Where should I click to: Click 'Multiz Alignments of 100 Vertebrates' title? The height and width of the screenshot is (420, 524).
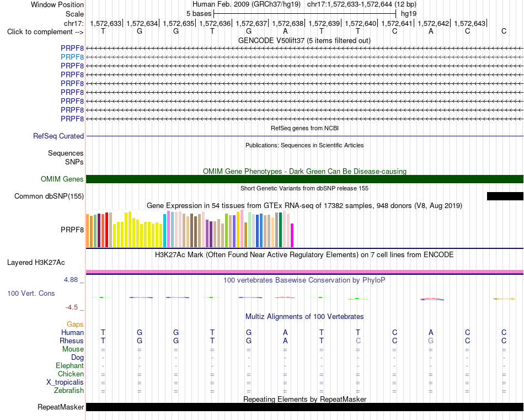click(x=304, y=316)
